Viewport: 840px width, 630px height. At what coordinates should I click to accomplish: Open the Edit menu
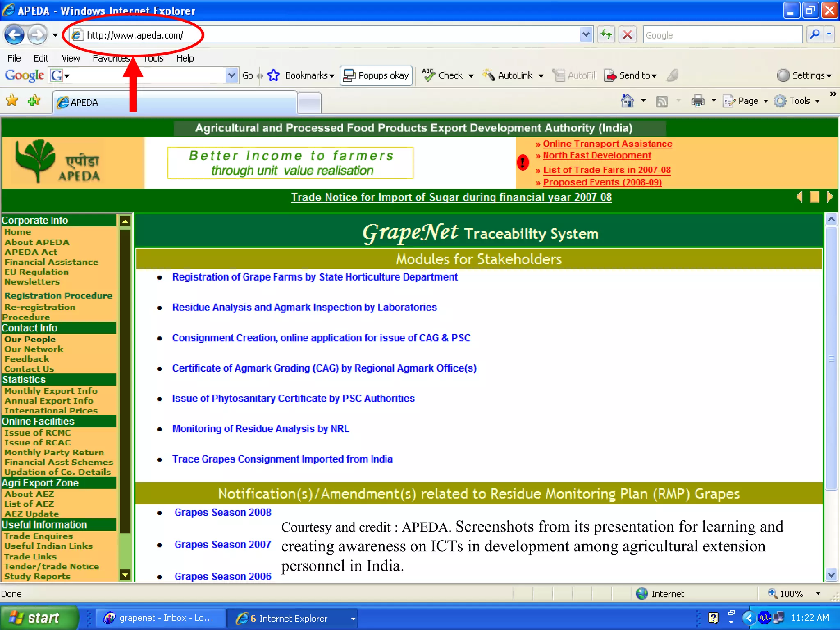[41, 58]
